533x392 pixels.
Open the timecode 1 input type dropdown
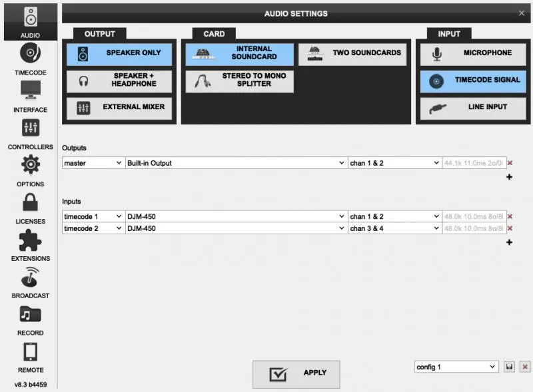coord(93,216)
